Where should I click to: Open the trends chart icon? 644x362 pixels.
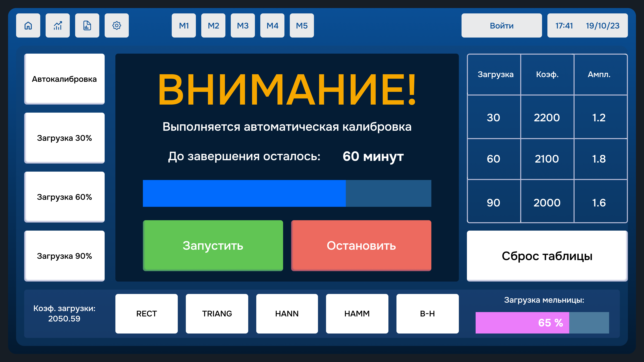(x=58, y=25)
